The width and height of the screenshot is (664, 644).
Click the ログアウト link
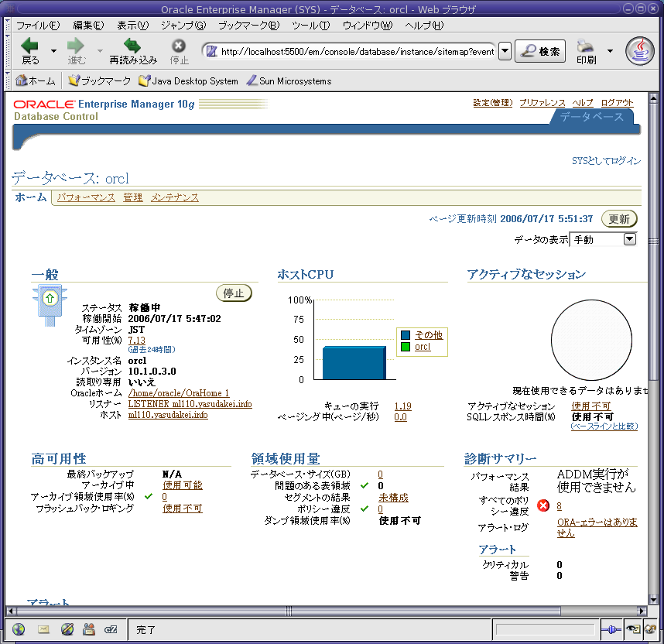pos(617,102)
